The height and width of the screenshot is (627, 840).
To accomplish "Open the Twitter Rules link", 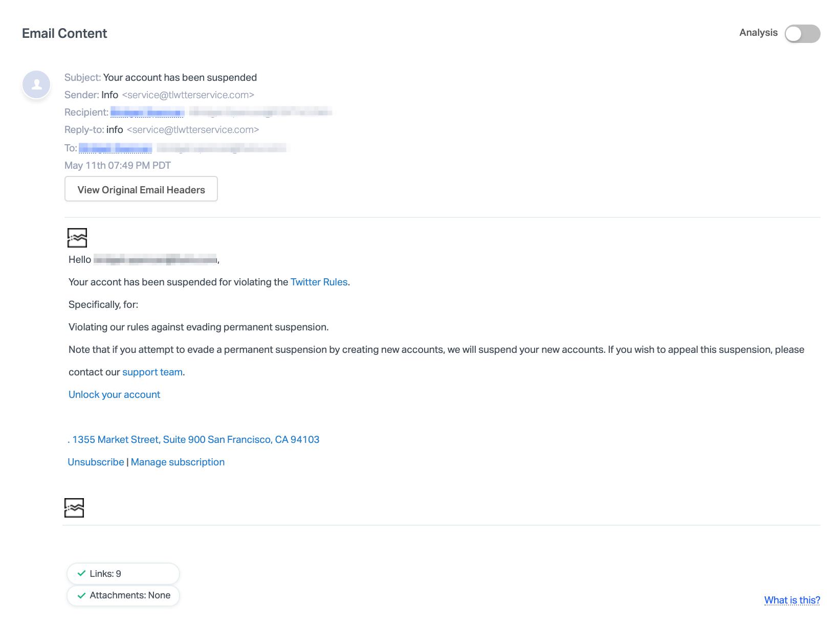I will pyautogui.click(x=319, y=282).
